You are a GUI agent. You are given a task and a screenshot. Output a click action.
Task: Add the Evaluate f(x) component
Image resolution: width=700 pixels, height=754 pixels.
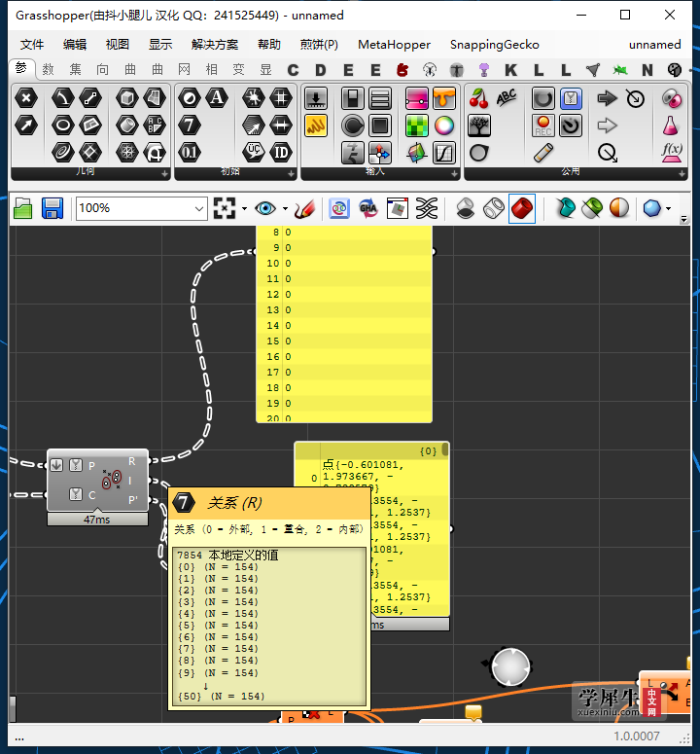coord(672,153)
